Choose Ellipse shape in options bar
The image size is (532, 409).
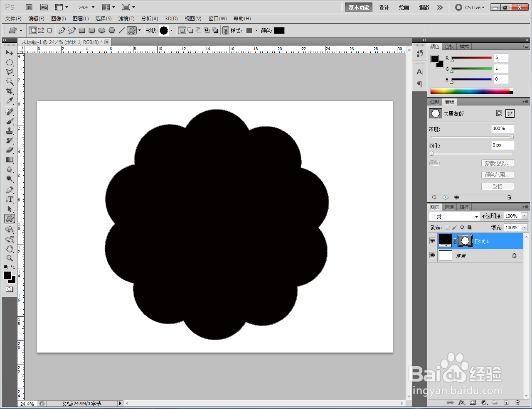(102, 30)
